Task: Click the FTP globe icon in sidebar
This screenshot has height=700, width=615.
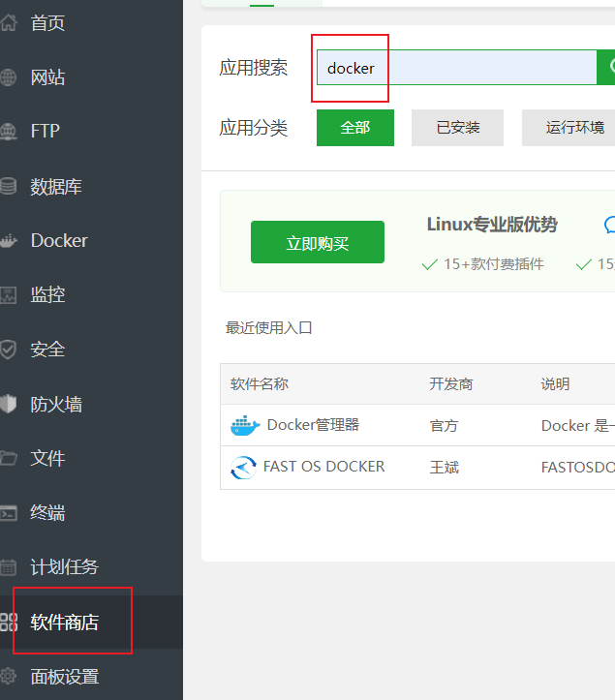Action: (x=8, y=132)
